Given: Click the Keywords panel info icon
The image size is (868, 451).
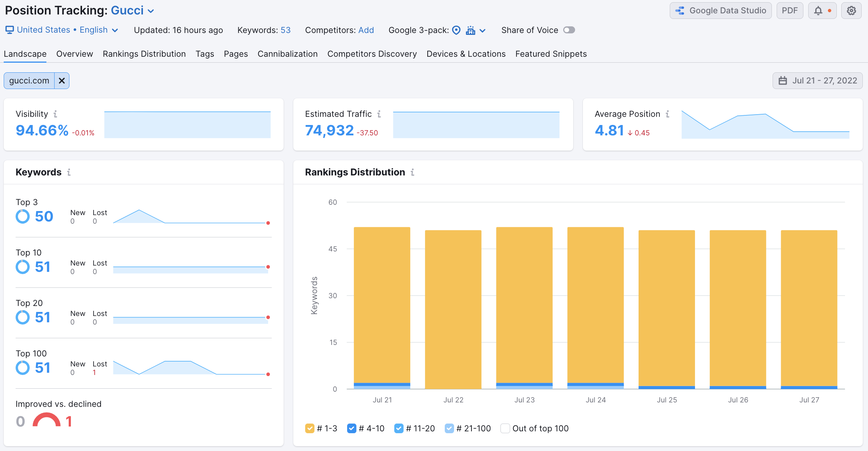Looking at the screenshot, I should [x=69, y=172].
